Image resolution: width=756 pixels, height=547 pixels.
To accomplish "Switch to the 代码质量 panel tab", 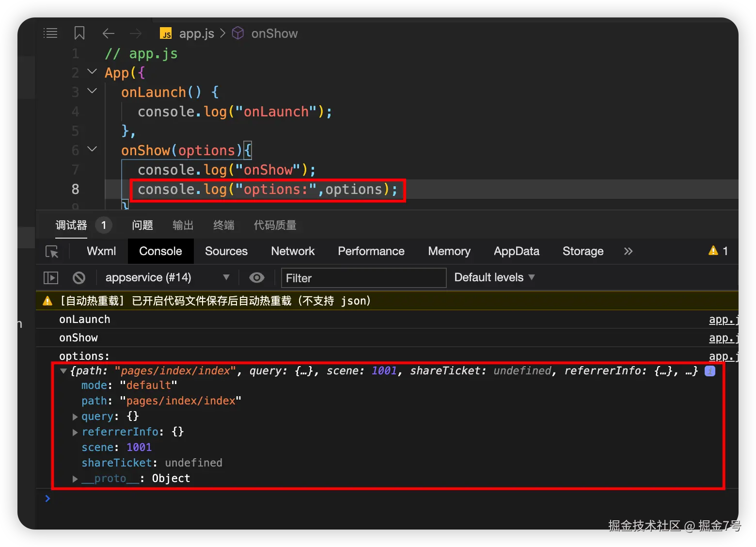I will click(275, 225).
